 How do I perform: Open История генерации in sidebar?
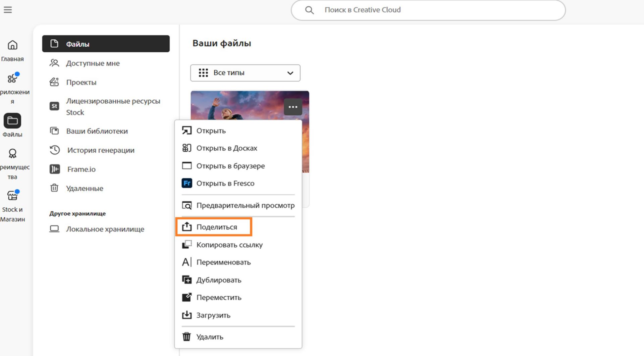click(x=106, y=150)
